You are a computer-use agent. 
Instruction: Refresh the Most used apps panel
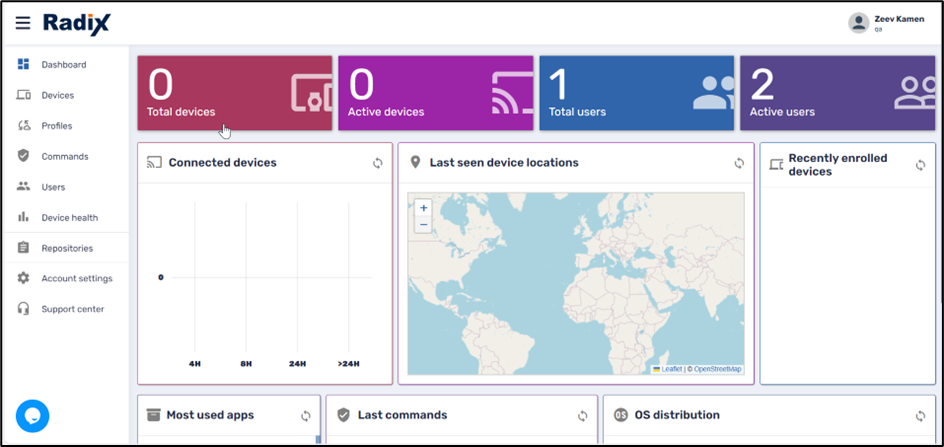(x=306, y=416)
